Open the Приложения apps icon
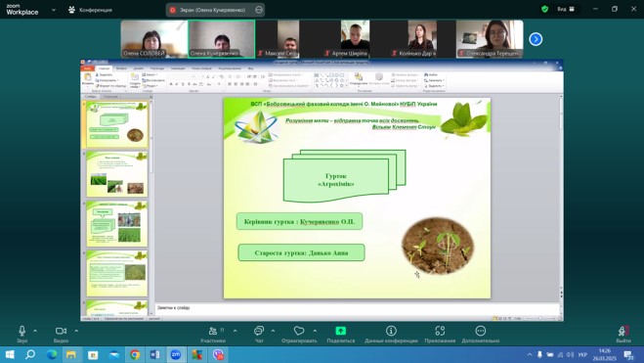 pos(440,331)
